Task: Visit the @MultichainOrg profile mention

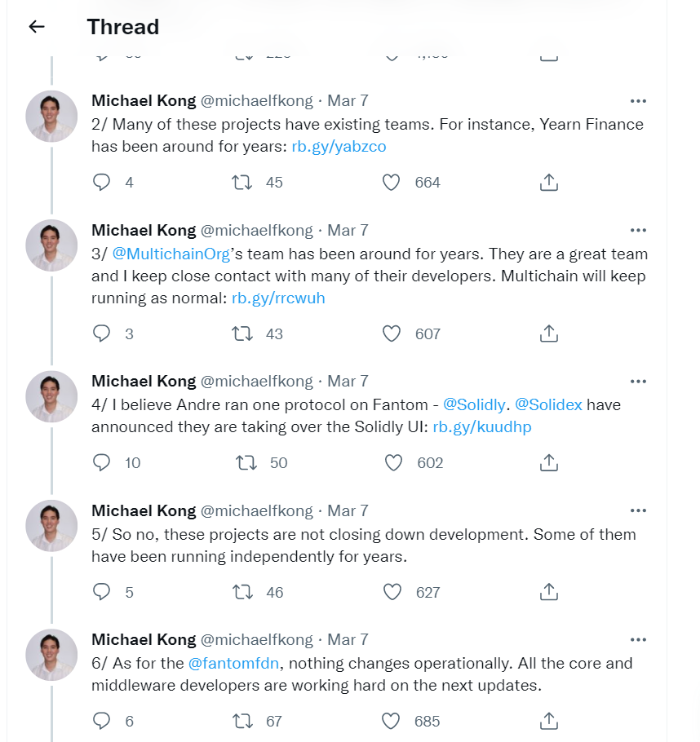Action: coord(171,254)
